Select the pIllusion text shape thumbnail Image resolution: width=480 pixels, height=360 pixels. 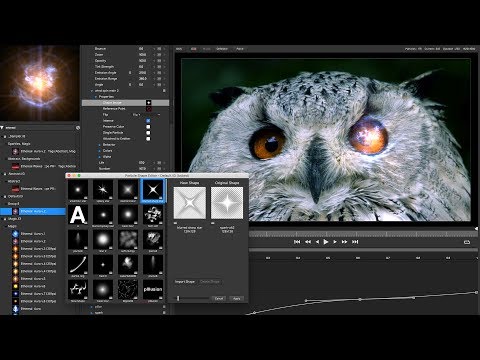pos(153,289)
